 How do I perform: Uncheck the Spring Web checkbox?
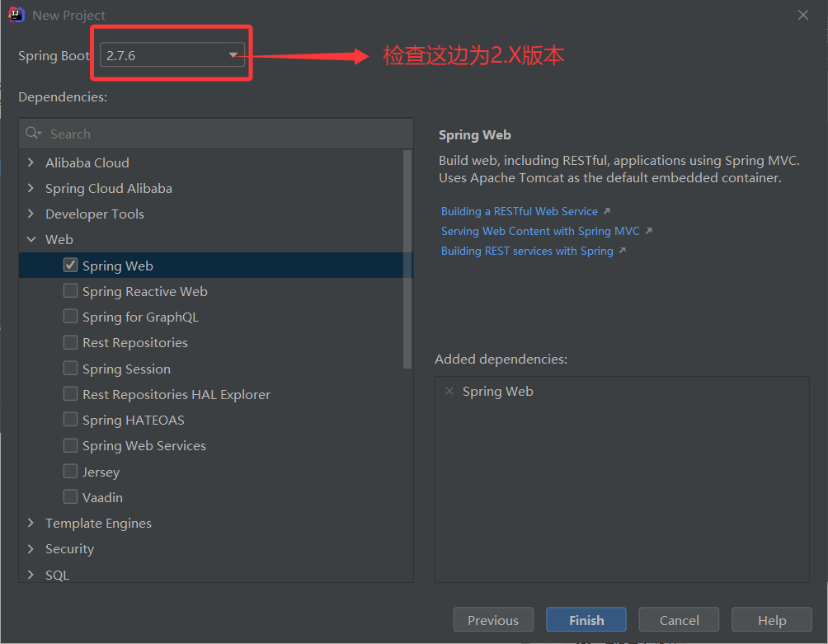pos(70,265)
